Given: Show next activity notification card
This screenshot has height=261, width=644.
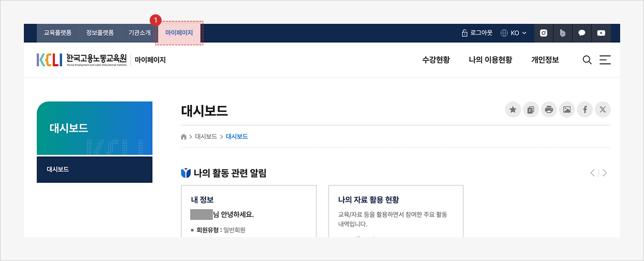Looking at the screenshot, I should tap(605, 173).
